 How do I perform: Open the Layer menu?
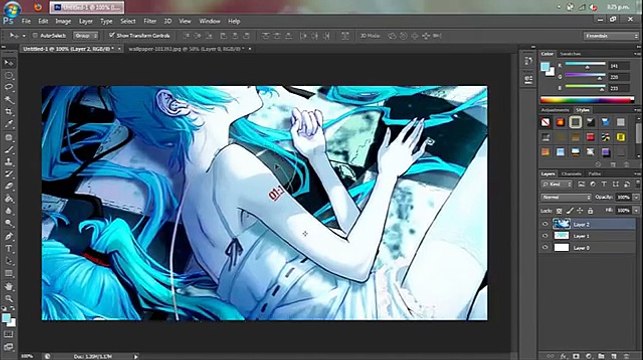pyautogui.click(x=86, y=21)
